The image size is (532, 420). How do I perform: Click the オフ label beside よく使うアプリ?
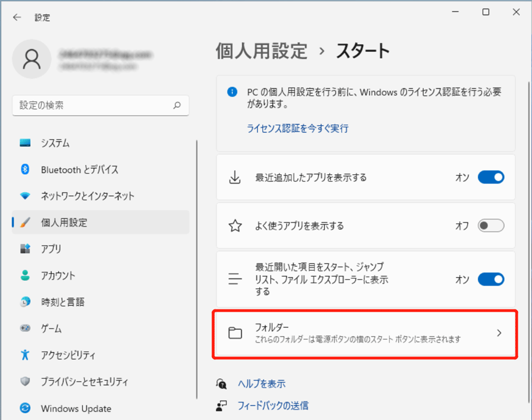coord(462,225)
